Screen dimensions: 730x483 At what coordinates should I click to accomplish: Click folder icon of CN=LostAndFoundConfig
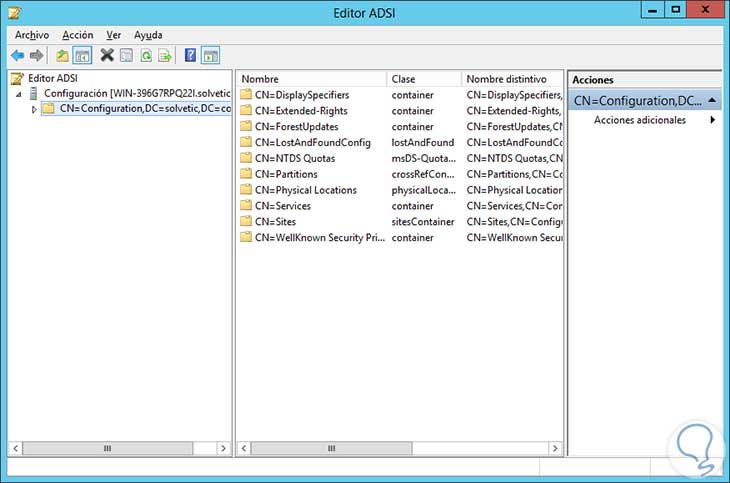246,142
